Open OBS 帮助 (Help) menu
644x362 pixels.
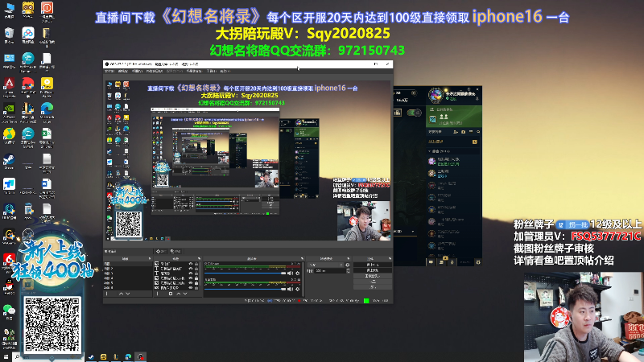point(225,71)
